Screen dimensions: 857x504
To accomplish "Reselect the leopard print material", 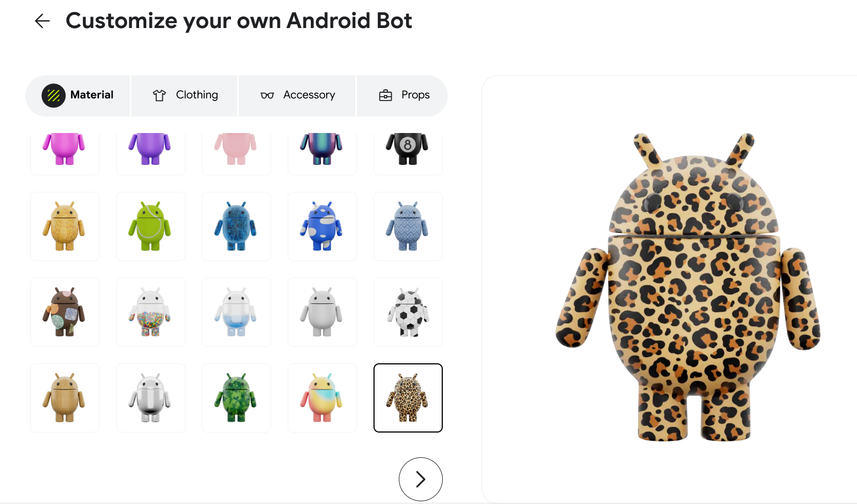I will coord(408,397).
